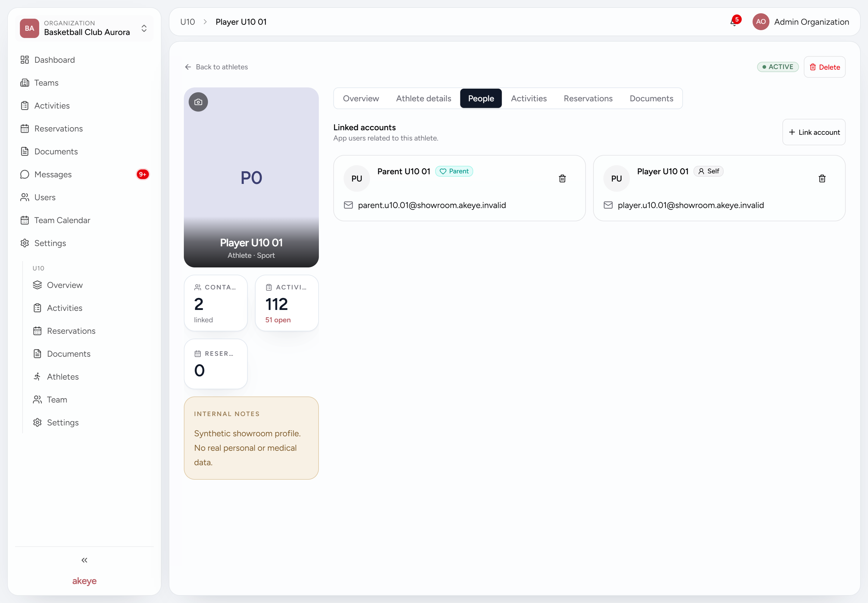Click the ACTIVE status badge

point(778,67)
